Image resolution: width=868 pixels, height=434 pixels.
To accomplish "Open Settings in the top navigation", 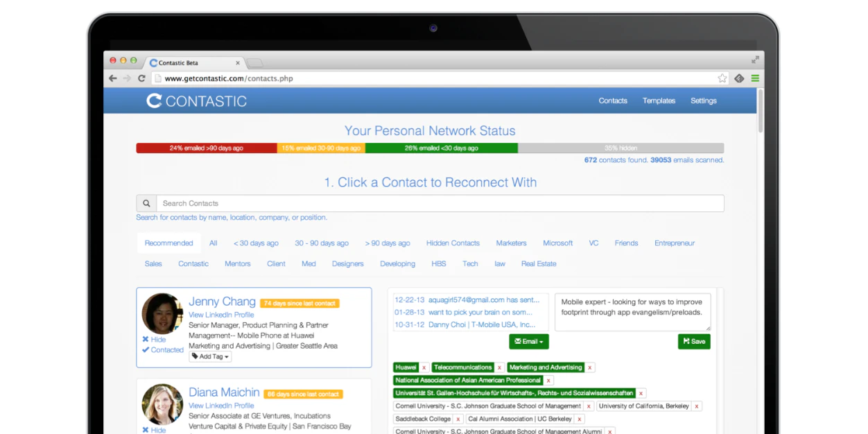I will pos(704,101).
